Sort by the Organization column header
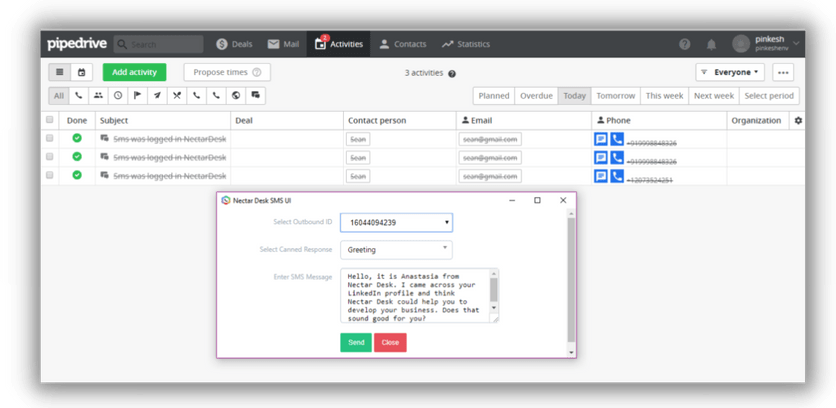Viewport: 836px width, 408px height. (756, 121)
